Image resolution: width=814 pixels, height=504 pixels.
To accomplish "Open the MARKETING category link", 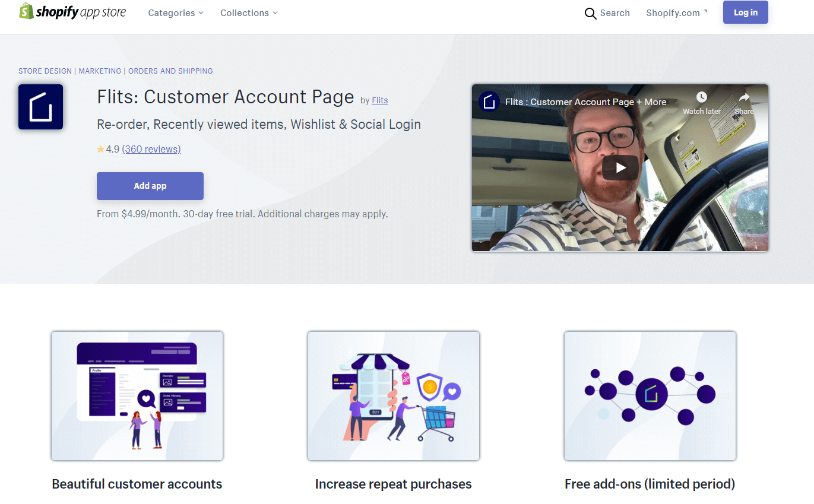I will point(100,71).
